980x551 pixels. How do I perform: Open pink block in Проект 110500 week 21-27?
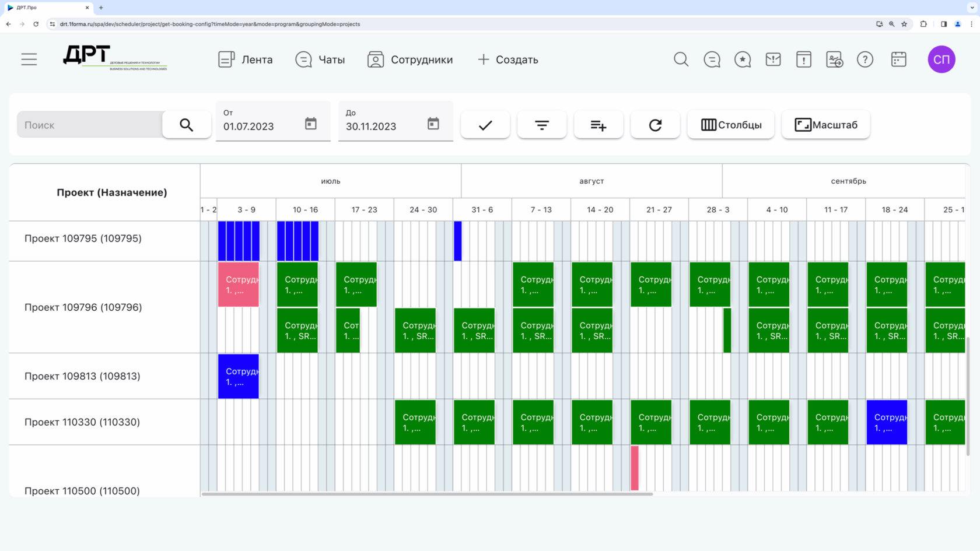[x=635, y=468]
